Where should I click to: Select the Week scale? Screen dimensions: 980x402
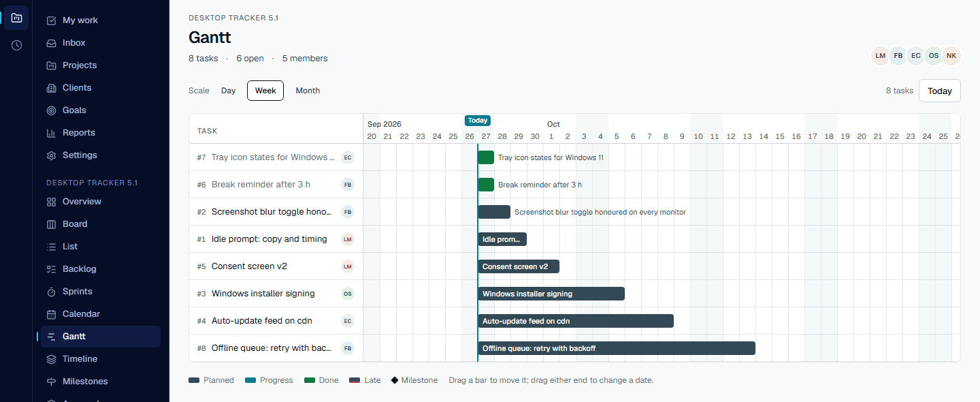pos(265,91)
